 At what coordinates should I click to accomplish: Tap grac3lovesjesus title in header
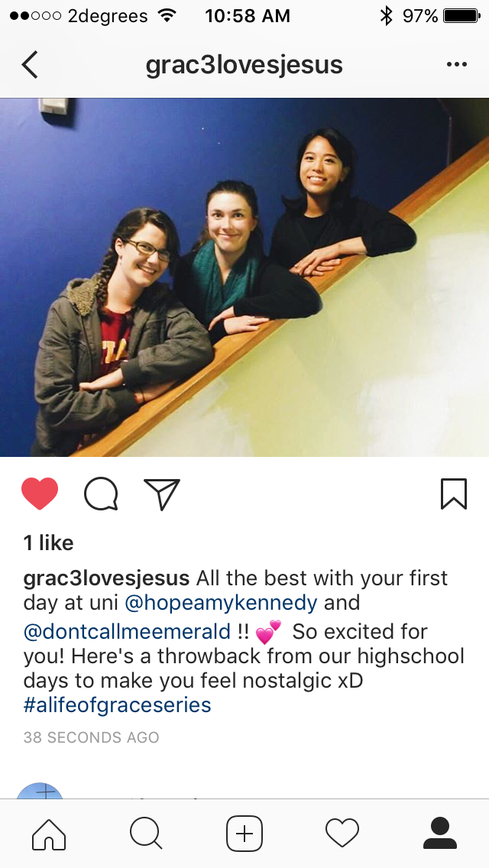point(244,65)
